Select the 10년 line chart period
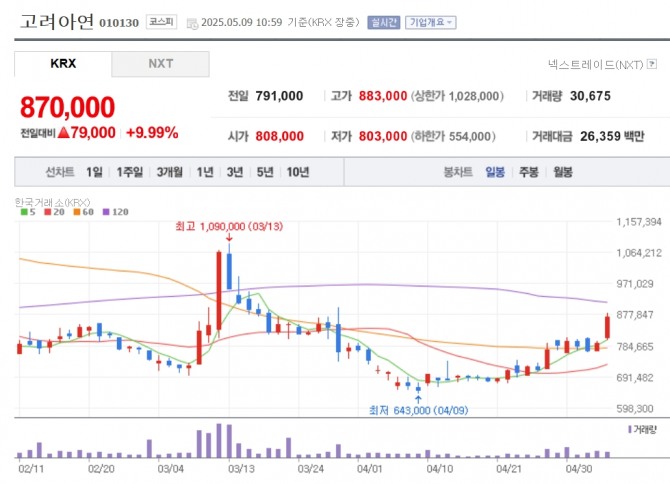Image resolution: width=670 pixels, height=484 pixels. [298, 172]
